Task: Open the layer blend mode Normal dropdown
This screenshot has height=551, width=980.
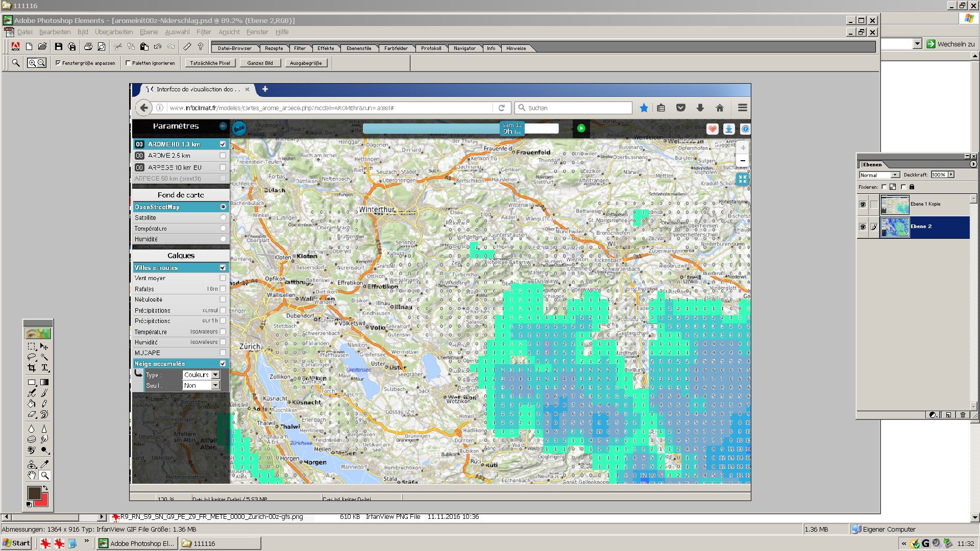Action: [x=894, y=175]
